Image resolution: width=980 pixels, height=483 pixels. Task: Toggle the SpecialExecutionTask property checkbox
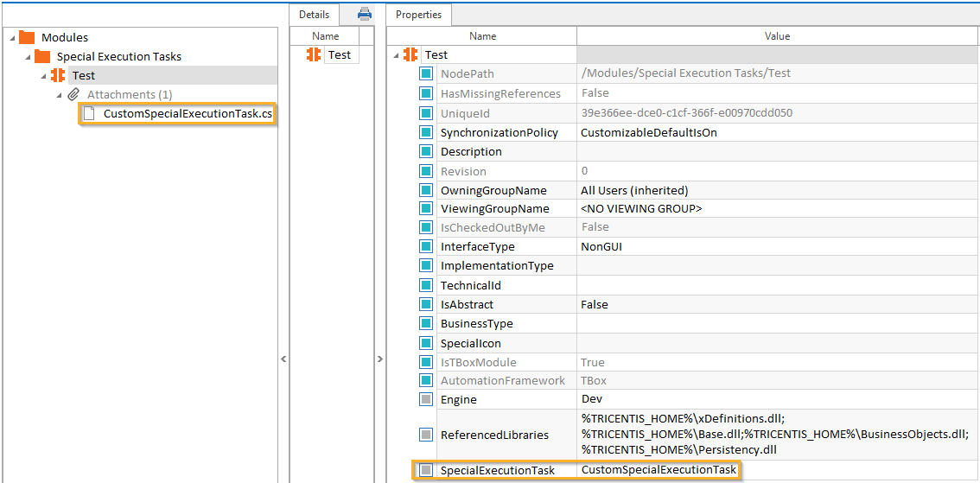(x=426, y=470)
